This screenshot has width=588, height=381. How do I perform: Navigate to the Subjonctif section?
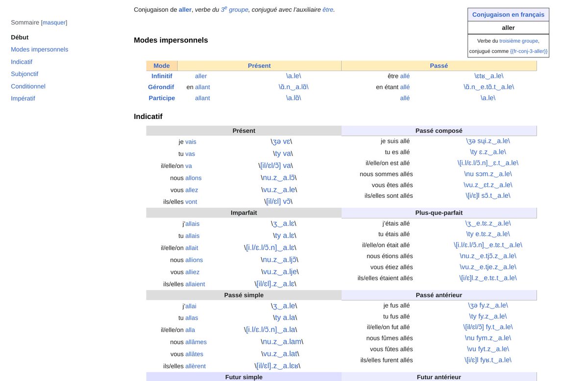coord(24,73)
